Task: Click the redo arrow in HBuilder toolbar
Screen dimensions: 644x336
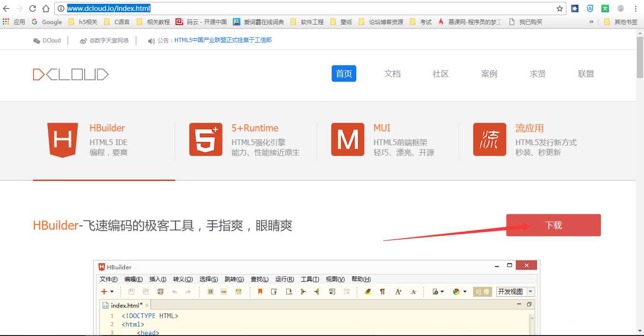Action: [x=188, y=292]
